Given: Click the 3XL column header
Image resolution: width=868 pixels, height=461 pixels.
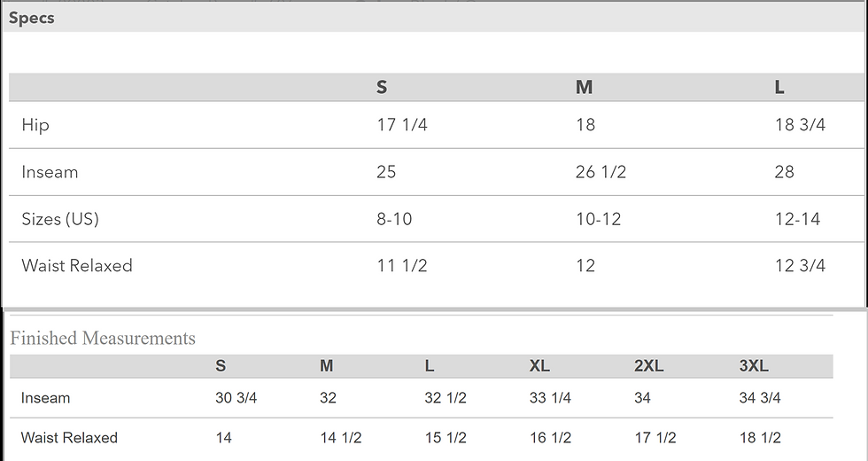Looking at the screenshot, I should pos(754,366).
